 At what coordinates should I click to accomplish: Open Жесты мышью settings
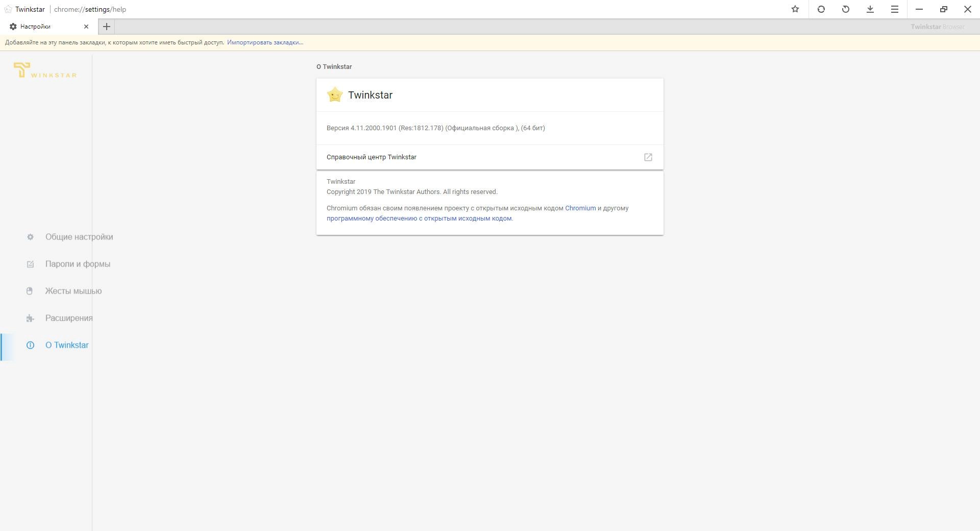[73, 291]
